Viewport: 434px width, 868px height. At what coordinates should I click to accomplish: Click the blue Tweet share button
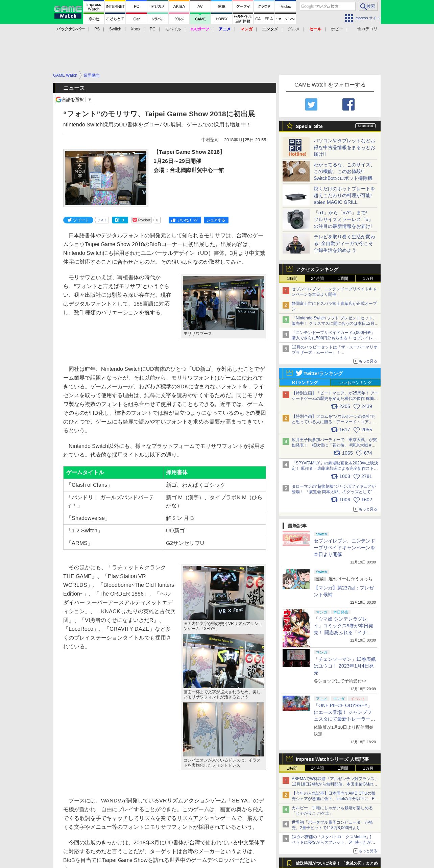pyautogui.click(x=78, y=220)
